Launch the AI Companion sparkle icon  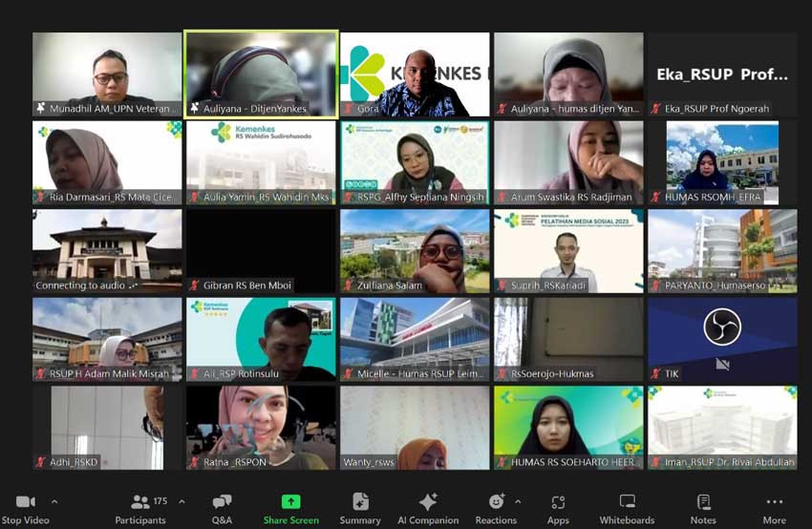(x=428, y=501)
